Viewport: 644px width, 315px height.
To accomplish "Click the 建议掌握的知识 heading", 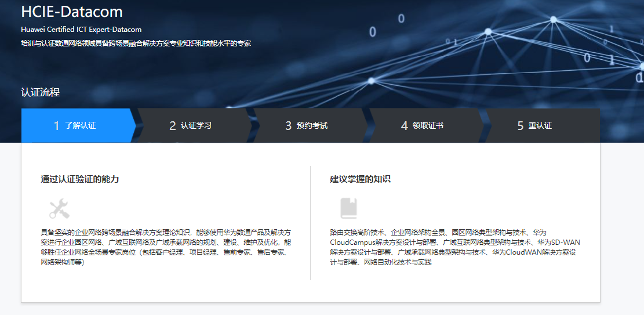I will coord(360,179).
